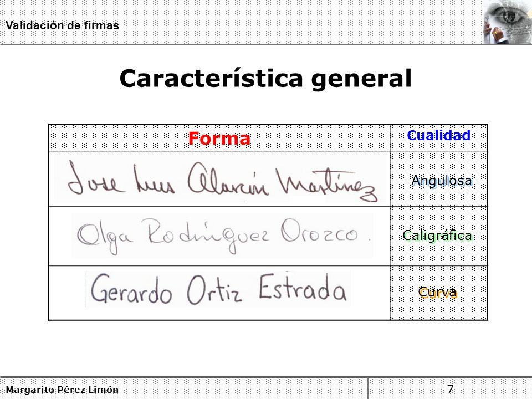
Task: Click the 'Caligráfica' quality label
Action: coord(437,235)
